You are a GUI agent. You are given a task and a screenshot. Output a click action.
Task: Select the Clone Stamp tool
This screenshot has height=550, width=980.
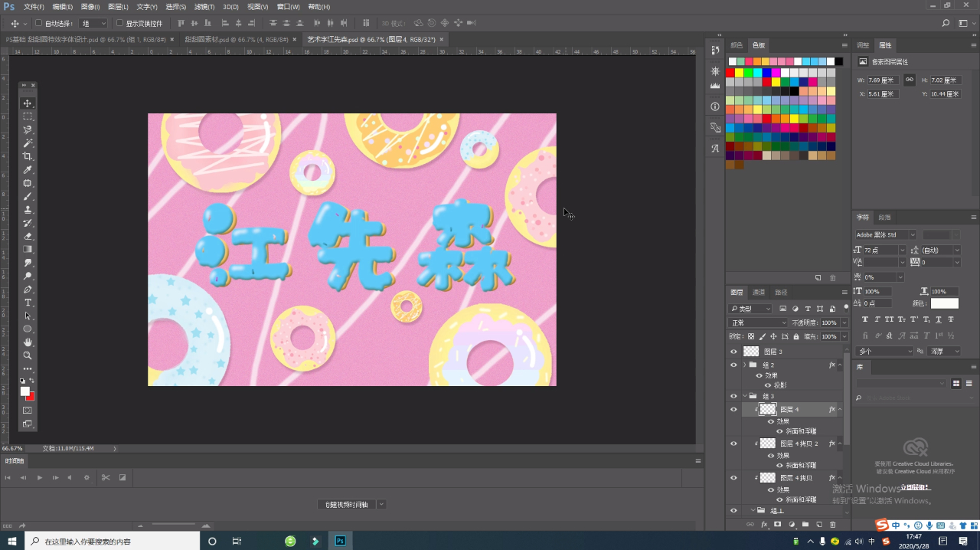pyautogui.click(x=28, y=209)
